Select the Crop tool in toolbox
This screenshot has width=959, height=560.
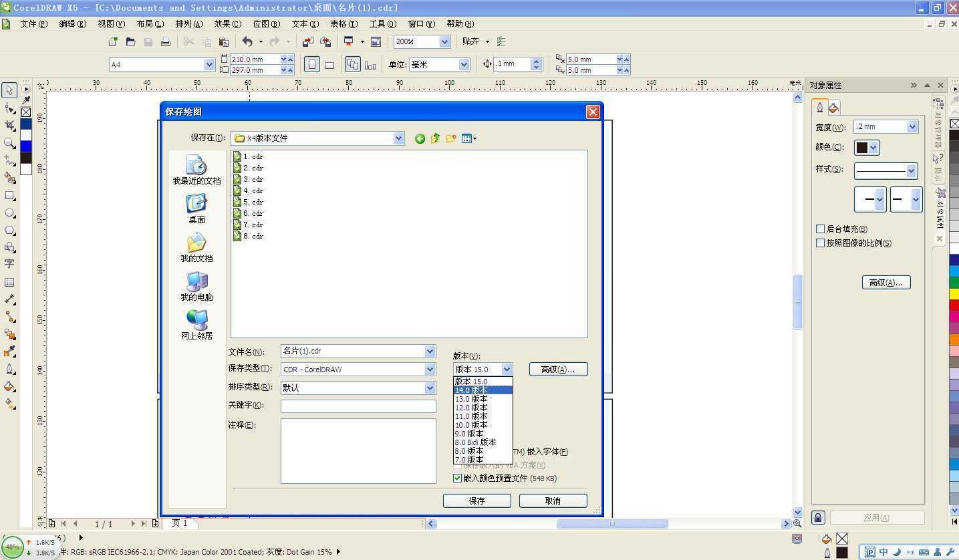point(9,125)
